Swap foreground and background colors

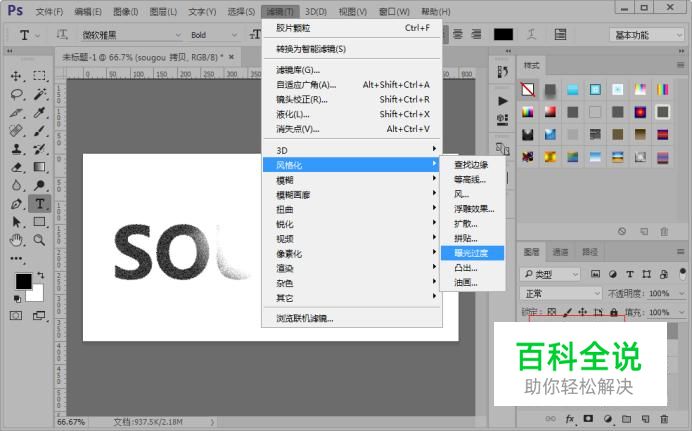tap(41, 275)
